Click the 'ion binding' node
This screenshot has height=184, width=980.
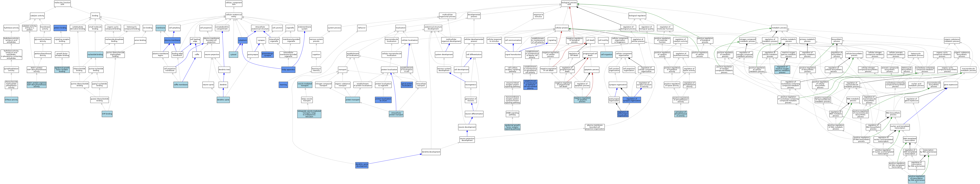(148, 28)
